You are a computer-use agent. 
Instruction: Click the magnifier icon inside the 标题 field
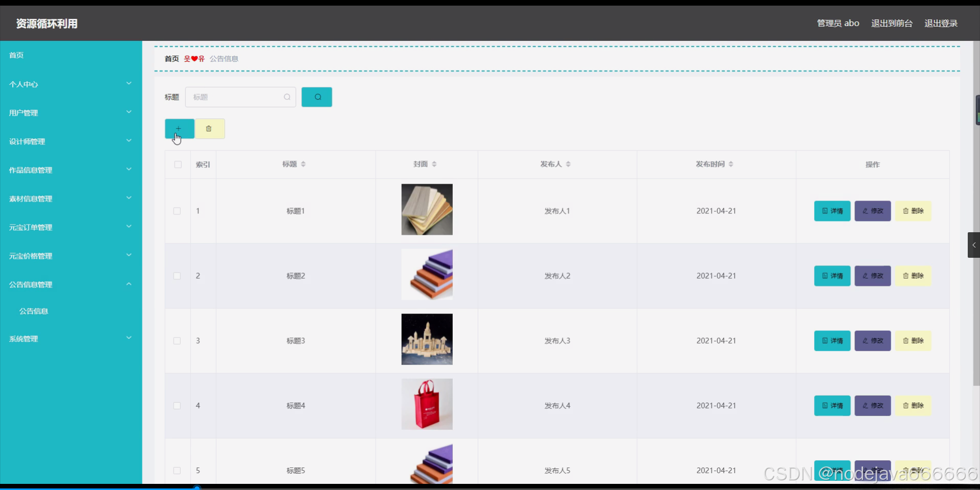[287, 97]
